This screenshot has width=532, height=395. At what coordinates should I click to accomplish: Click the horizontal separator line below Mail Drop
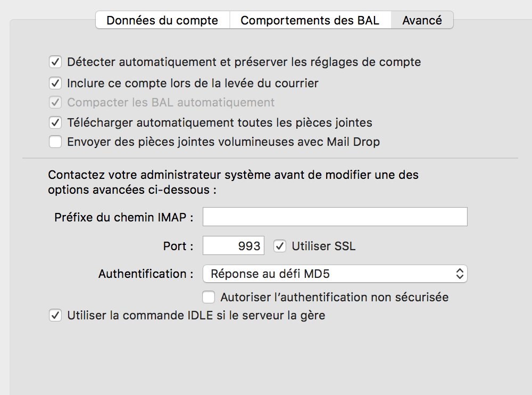point(270,158)
